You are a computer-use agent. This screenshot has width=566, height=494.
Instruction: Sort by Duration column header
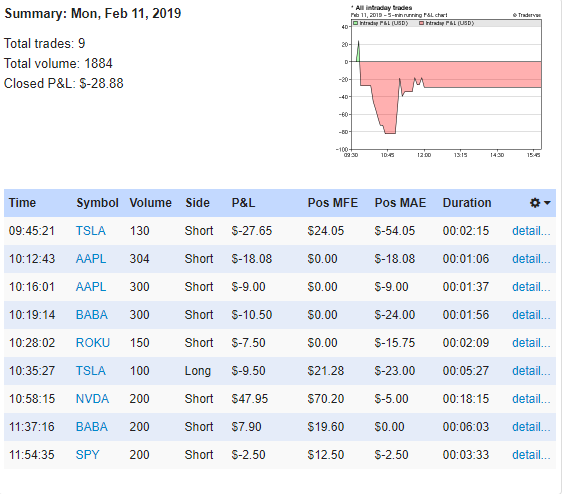[467, 203]
